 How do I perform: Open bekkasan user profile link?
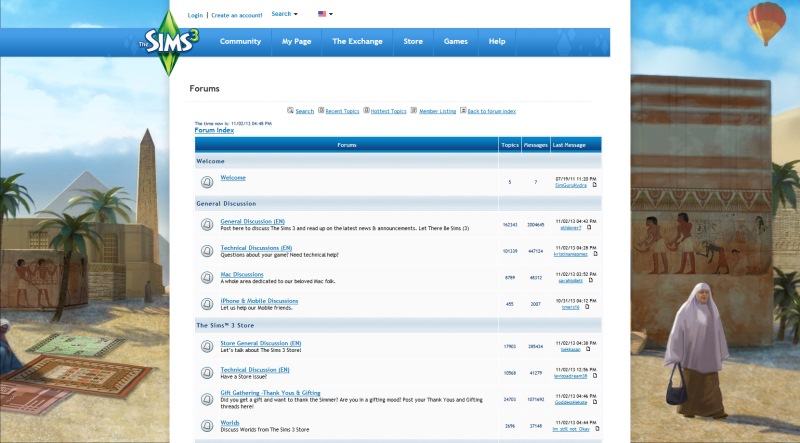click(x=570, y=350)
